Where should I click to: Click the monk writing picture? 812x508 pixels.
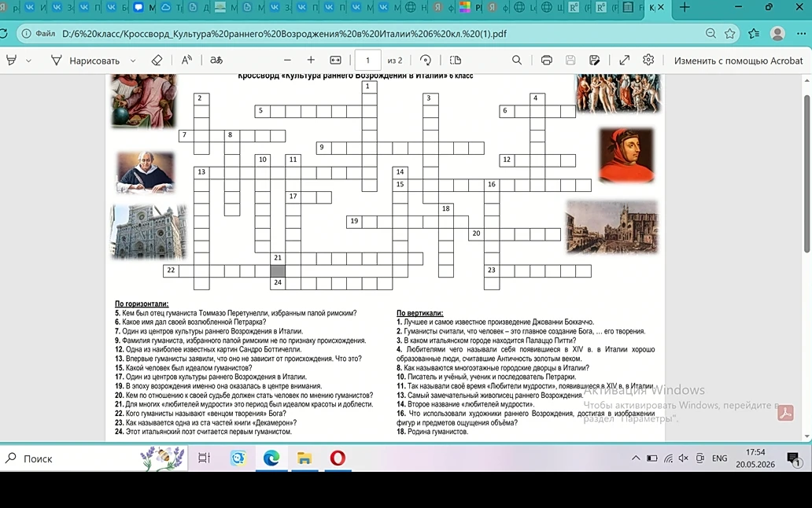coord(146,171)
